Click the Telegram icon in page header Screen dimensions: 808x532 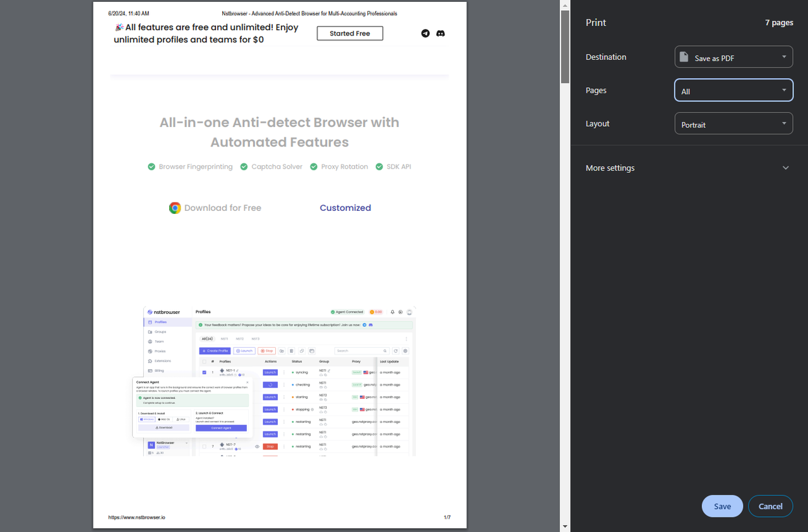click(x=425, y=33)
